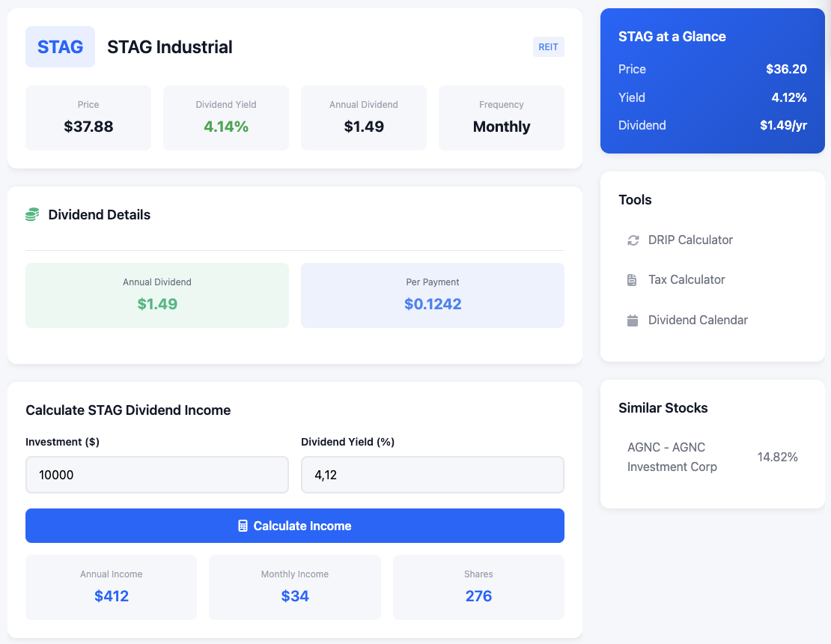Select the STAG ticker badge
Screen dimensions: 831x644
click(60, 46)
